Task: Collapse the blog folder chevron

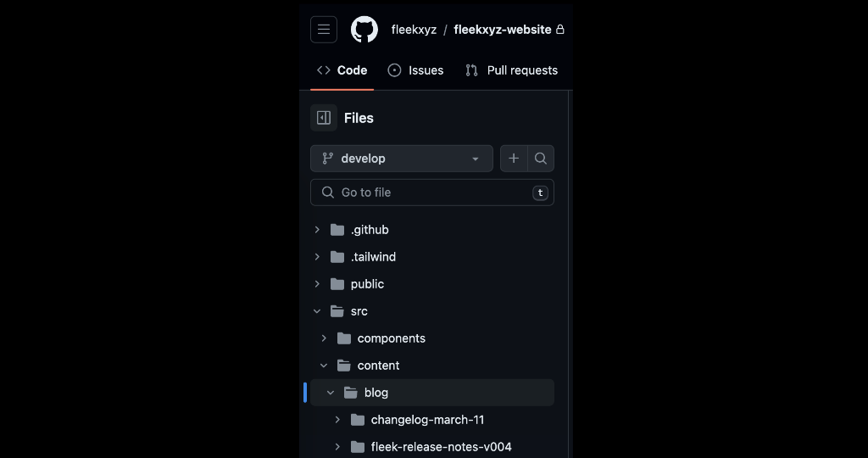Action: (331, 392)
